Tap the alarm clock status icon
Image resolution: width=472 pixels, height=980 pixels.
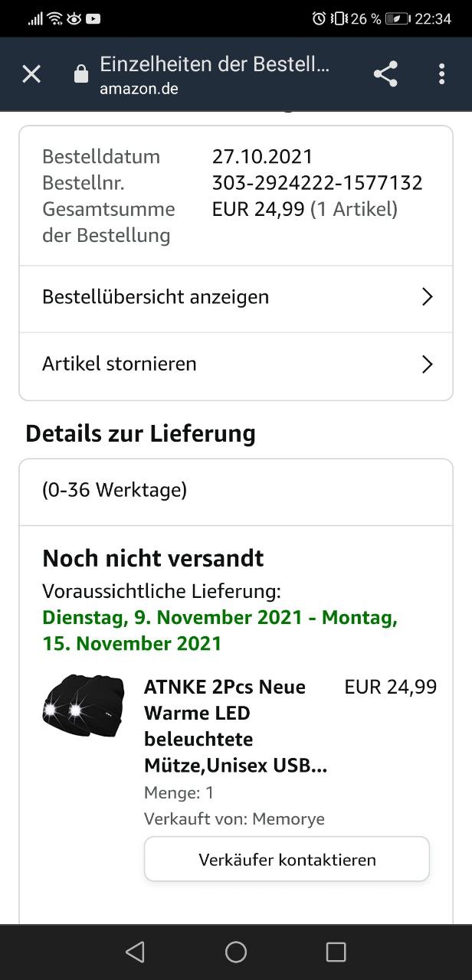319,19
